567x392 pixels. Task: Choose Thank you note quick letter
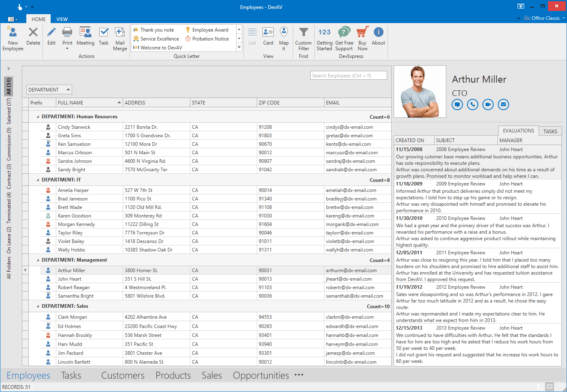pyautogui.click(x=153, y=30)
